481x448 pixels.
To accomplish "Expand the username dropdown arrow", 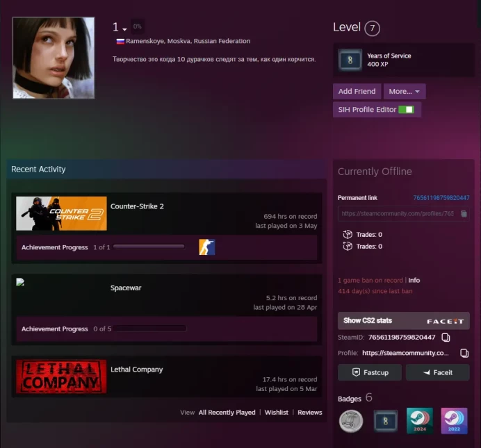I will coord(124,29).
